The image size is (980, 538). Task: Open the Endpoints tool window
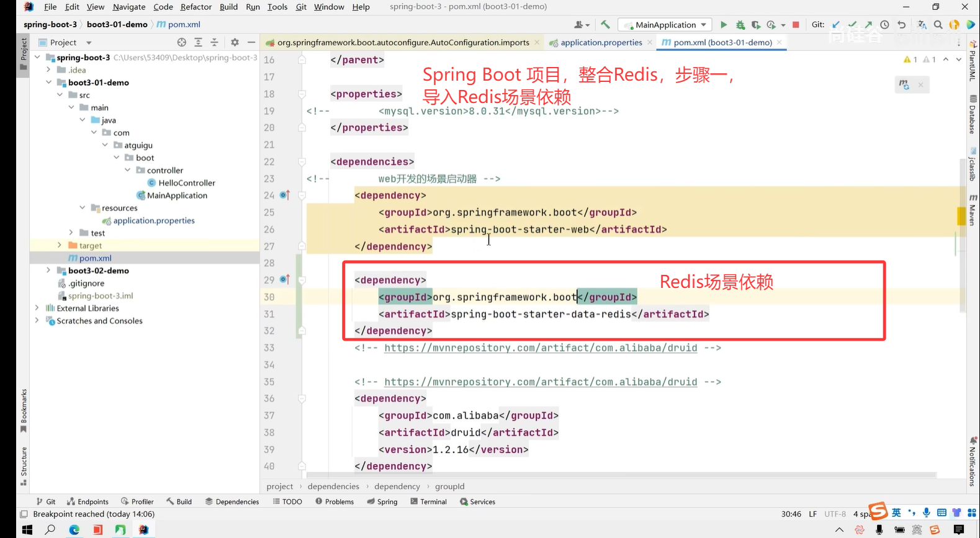[88, 501]
